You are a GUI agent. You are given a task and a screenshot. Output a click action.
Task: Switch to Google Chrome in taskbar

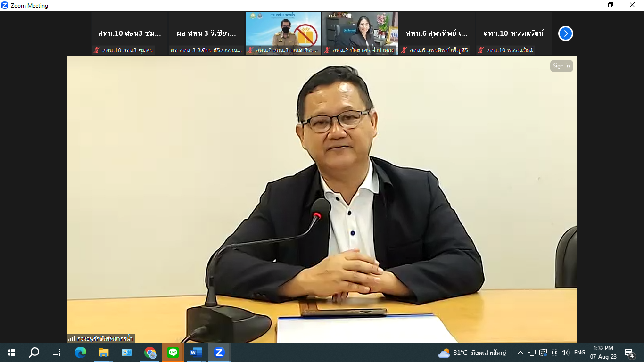click(x=150, y=352)
